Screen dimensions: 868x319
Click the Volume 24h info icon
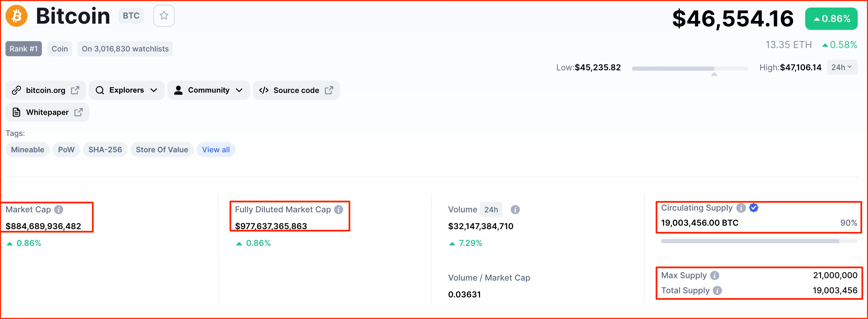pos(515,210)
